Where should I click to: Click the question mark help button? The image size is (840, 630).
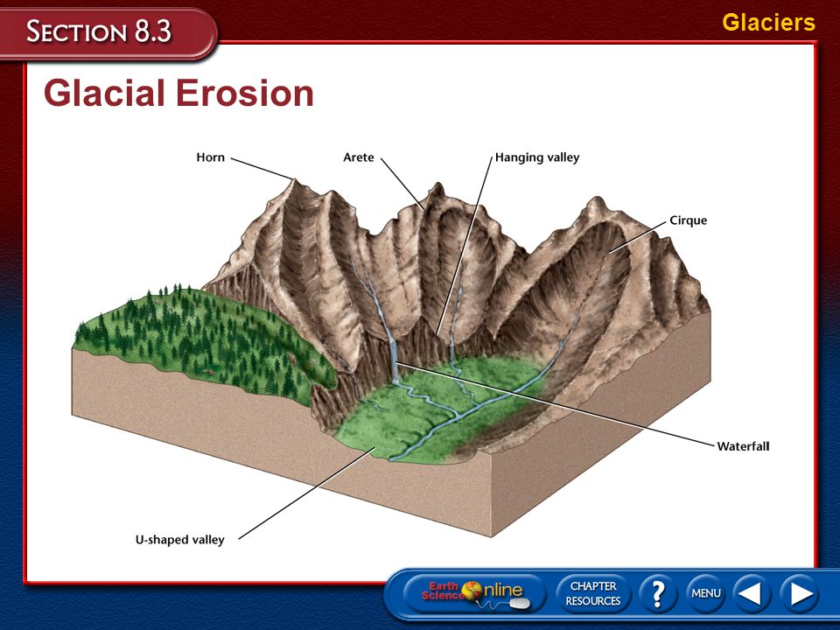(x=658, y=593)
